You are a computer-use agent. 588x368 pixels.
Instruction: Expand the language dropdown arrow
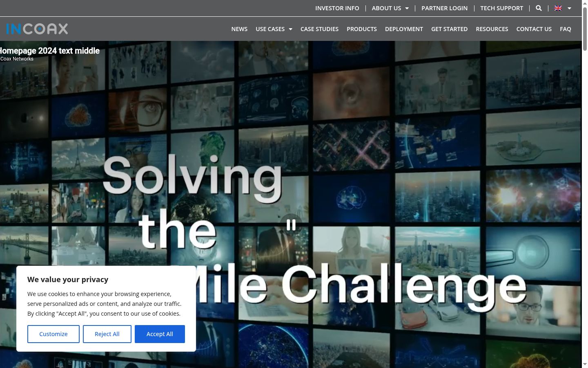[569, 8]
